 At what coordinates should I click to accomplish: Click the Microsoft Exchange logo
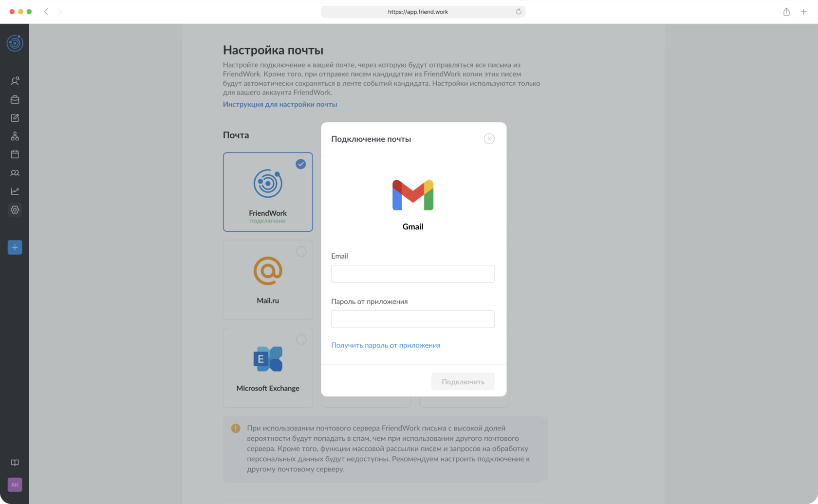[268, 359]
